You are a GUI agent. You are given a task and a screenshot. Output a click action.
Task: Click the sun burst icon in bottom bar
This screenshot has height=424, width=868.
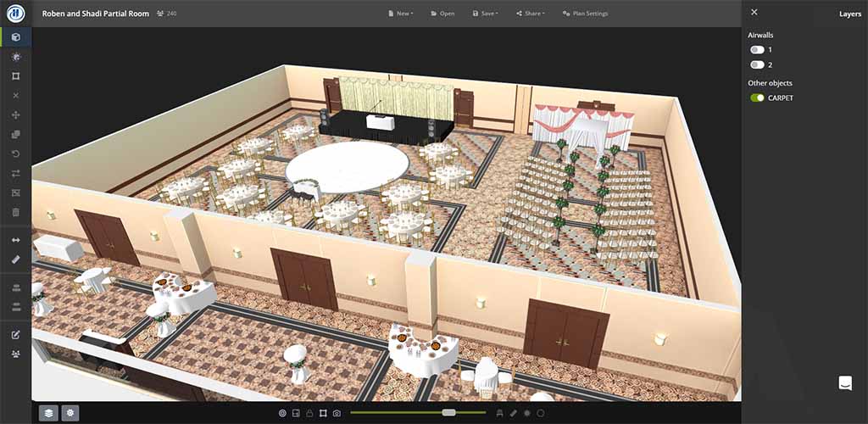(x=527, y=413)
